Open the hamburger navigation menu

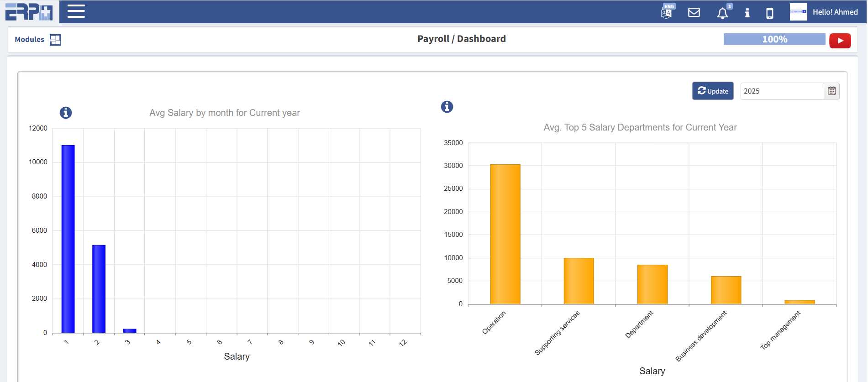click(x=76, y=11)
